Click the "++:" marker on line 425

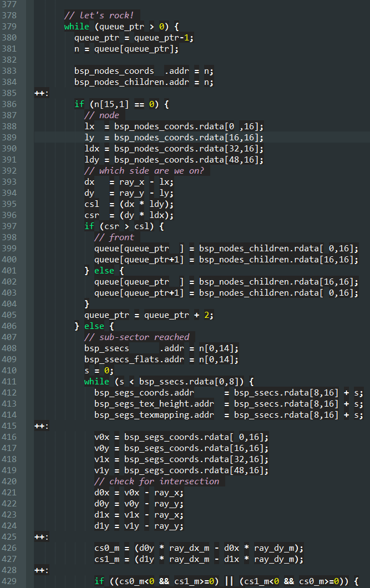pos(42,537)
